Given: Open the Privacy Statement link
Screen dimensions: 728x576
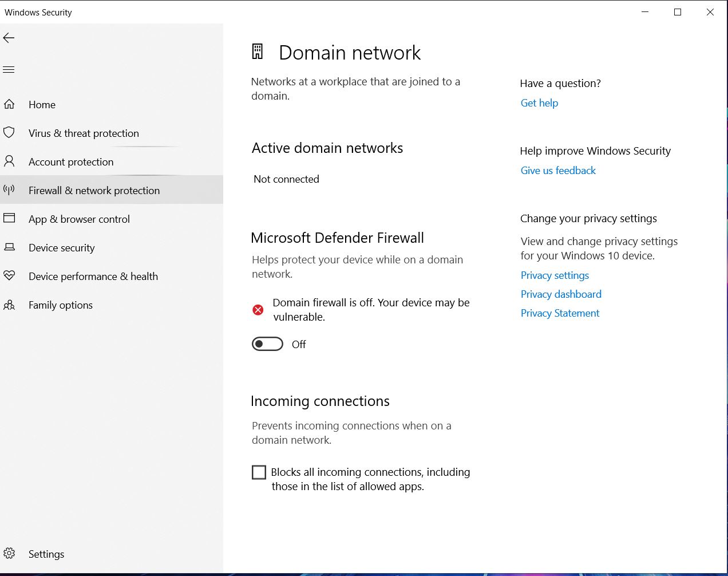Looking at the screenshot, I should pos(560,313).
